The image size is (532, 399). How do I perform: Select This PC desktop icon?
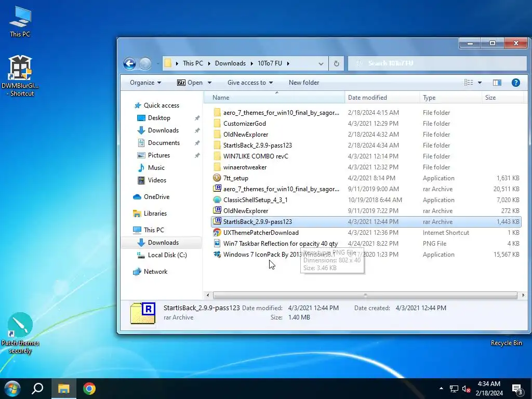click(20, 21)
